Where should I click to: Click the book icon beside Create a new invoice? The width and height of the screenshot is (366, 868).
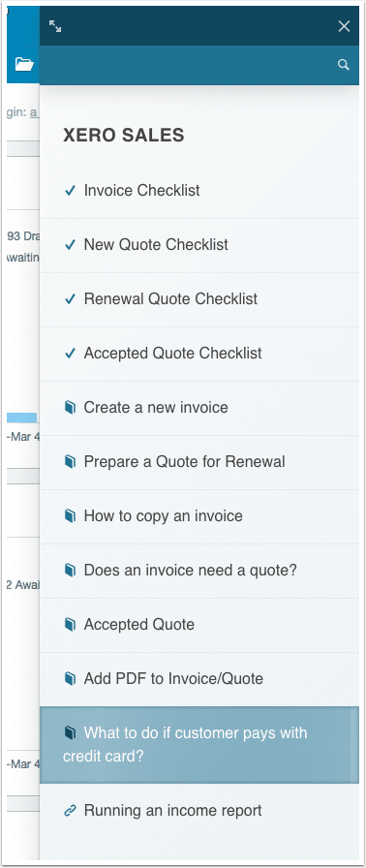(x=69, y=408)
